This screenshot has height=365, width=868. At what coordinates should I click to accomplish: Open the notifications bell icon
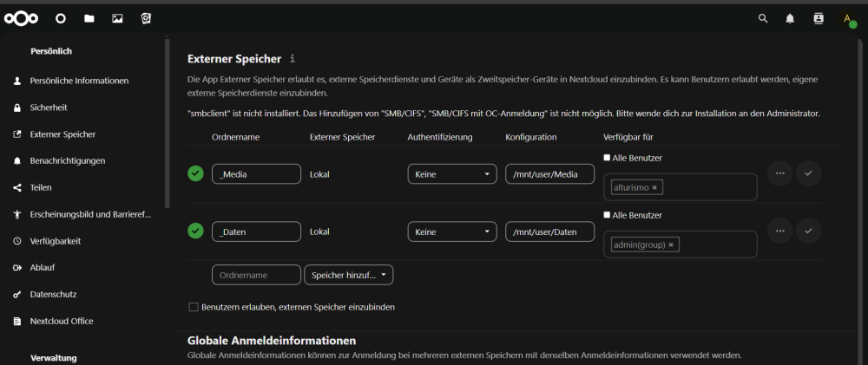pos(790,18)
